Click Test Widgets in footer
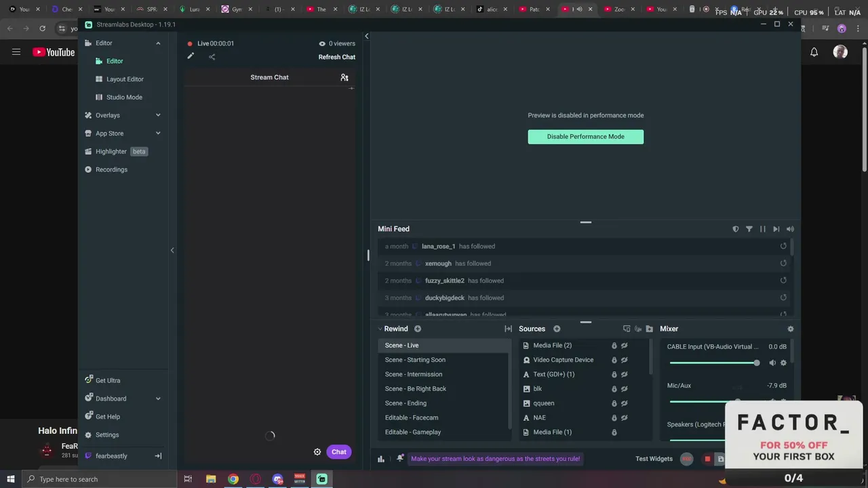Screen dimensions: 868x488 point(654,459)
